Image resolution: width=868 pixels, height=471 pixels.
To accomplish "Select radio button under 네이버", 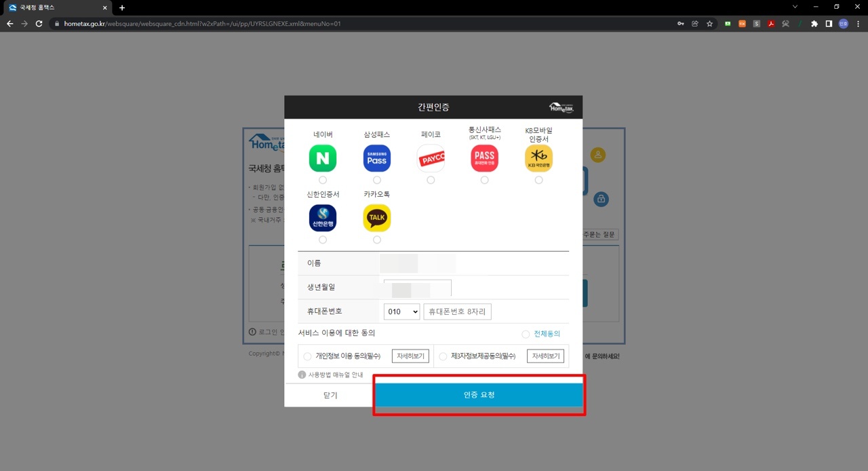I will pyautogui.click(x=323, y=180).
